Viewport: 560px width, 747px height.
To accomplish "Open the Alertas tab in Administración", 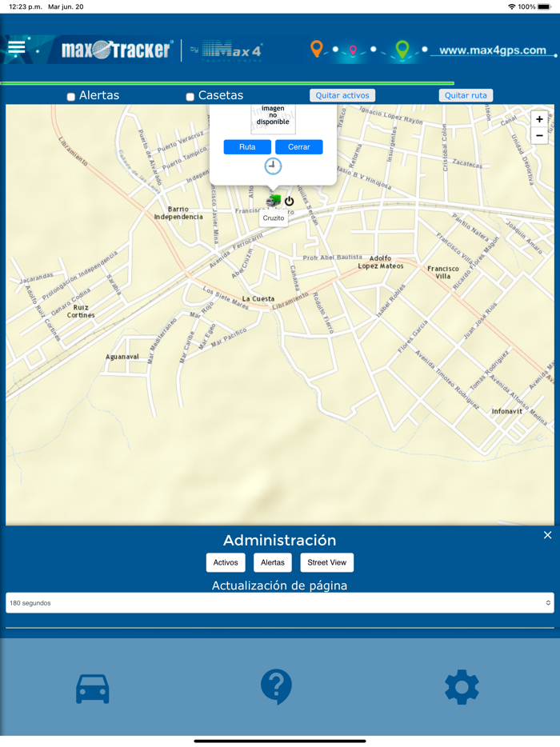I will tap(273, 562).
